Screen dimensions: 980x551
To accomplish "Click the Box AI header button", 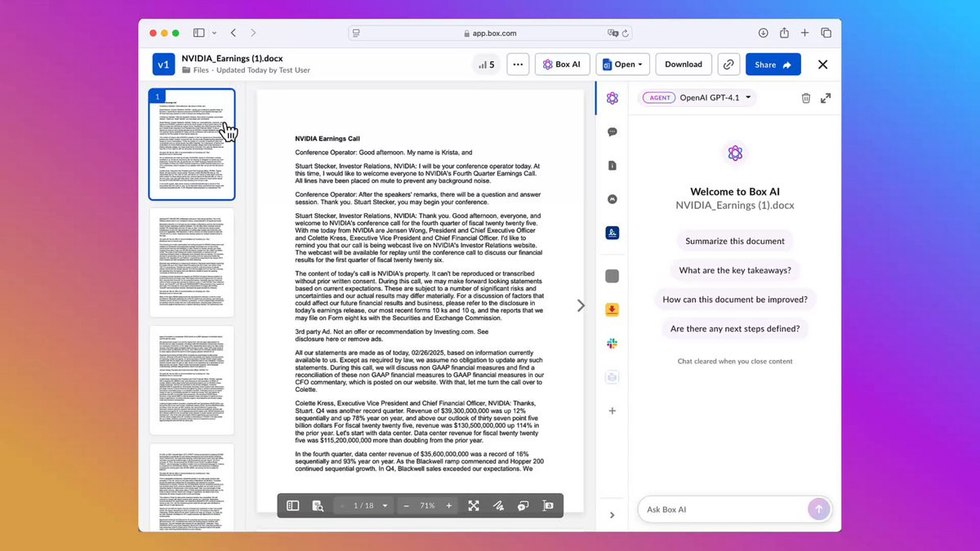I will 562,64.
